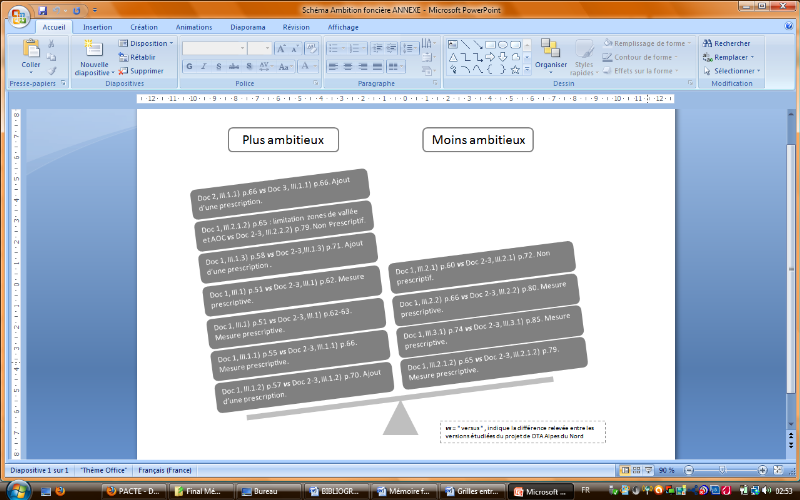Screen dimensions: 800x500
Task: Click the Office button
Action: (x=19, y=16)
